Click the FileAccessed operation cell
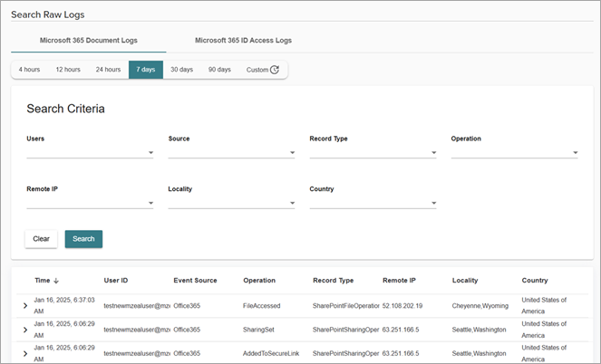 (x=261, y=306)
